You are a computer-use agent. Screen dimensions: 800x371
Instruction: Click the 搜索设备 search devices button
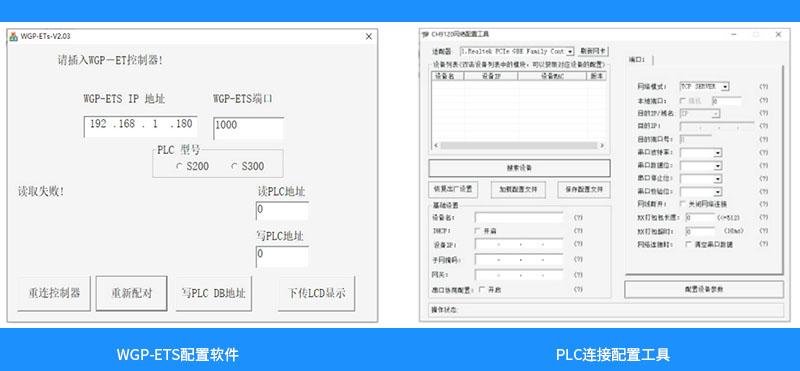[x=519, y=168]
